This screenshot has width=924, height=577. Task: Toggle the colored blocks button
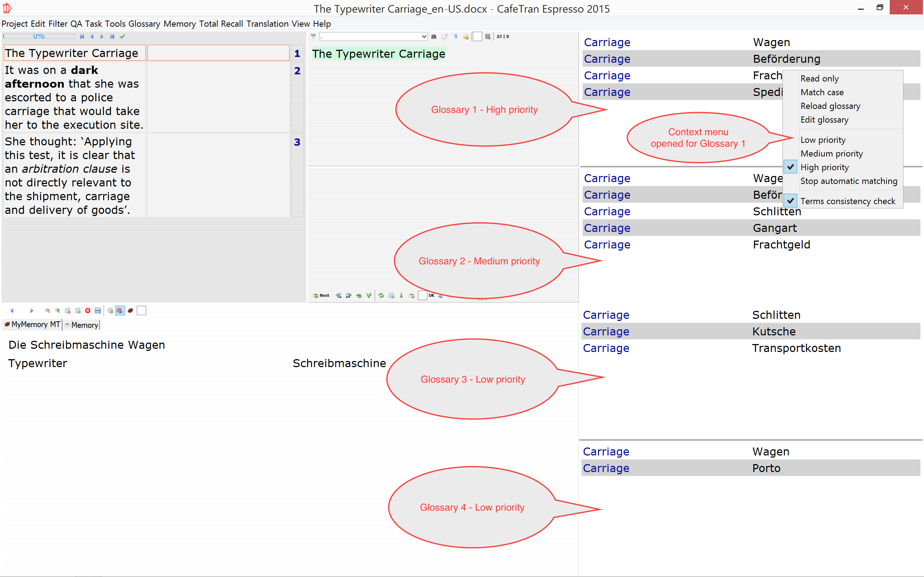(x=120, y=310)
